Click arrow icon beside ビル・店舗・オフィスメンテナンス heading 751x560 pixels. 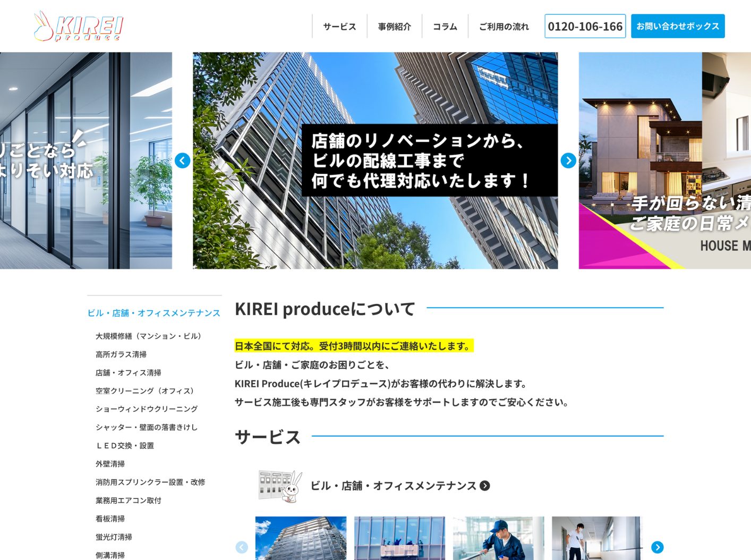click(x=485, y=486)
